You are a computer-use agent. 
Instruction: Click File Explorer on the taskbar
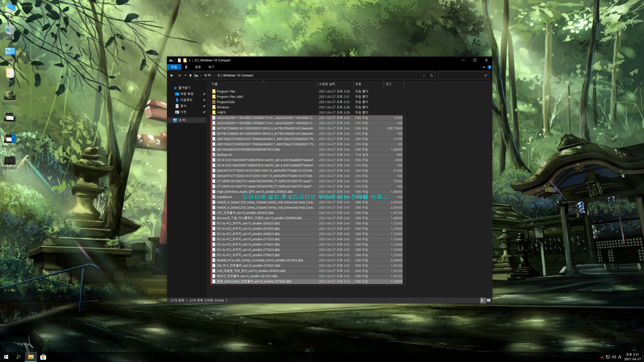(31, 357)
